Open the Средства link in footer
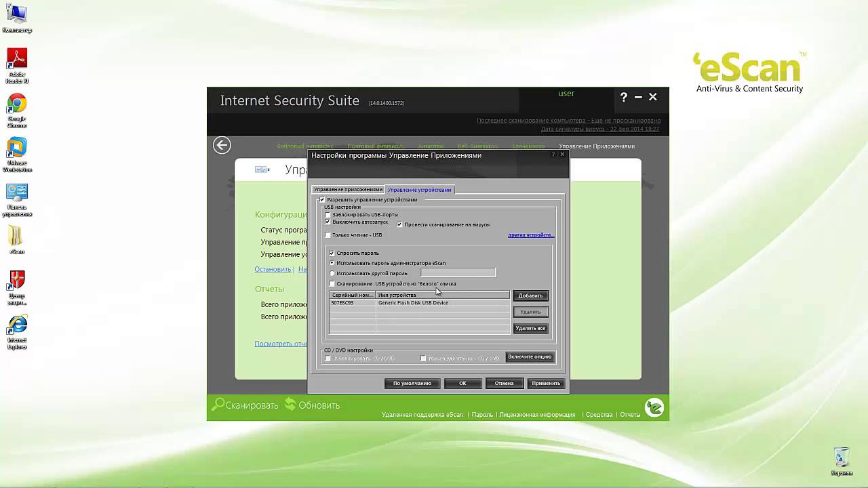The width and height of the screenshot is (868, 488). 599,415
